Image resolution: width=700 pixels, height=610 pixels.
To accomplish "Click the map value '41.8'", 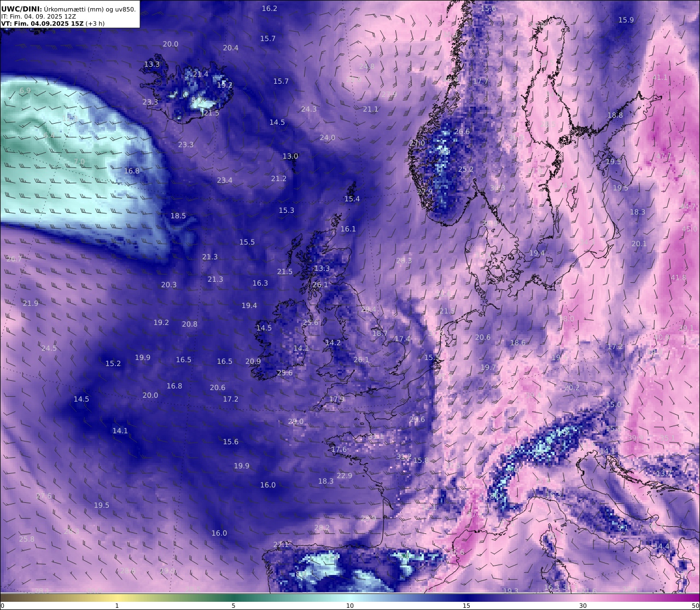I will click(x=679, y=277).
